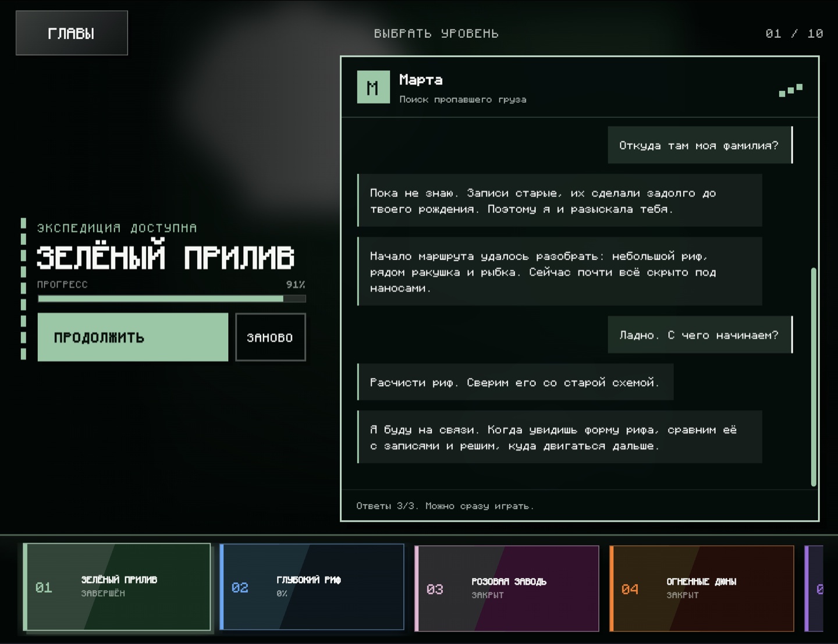Viewport: 838px width, 644px height.
Task: Select level 04 Огненные Дюны card
Action: 702,589
